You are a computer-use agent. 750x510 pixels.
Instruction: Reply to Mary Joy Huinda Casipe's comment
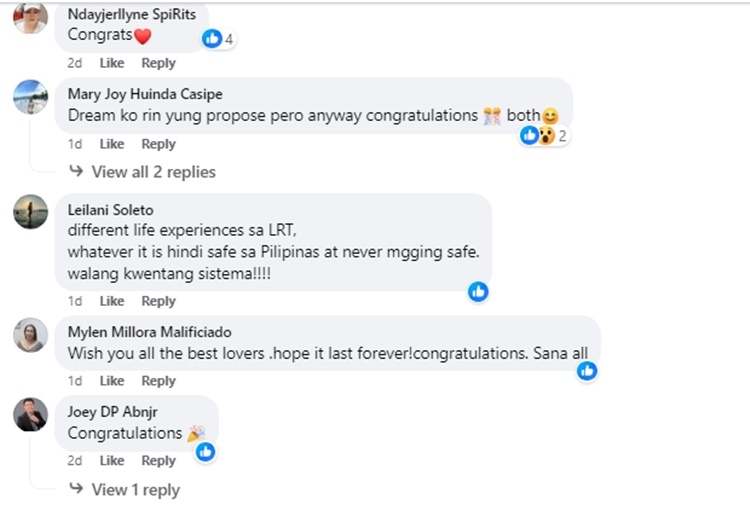(158, 144)
